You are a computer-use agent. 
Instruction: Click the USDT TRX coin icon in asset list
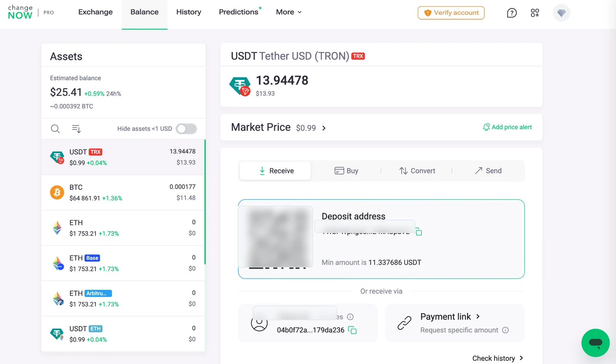pos(57,157)
